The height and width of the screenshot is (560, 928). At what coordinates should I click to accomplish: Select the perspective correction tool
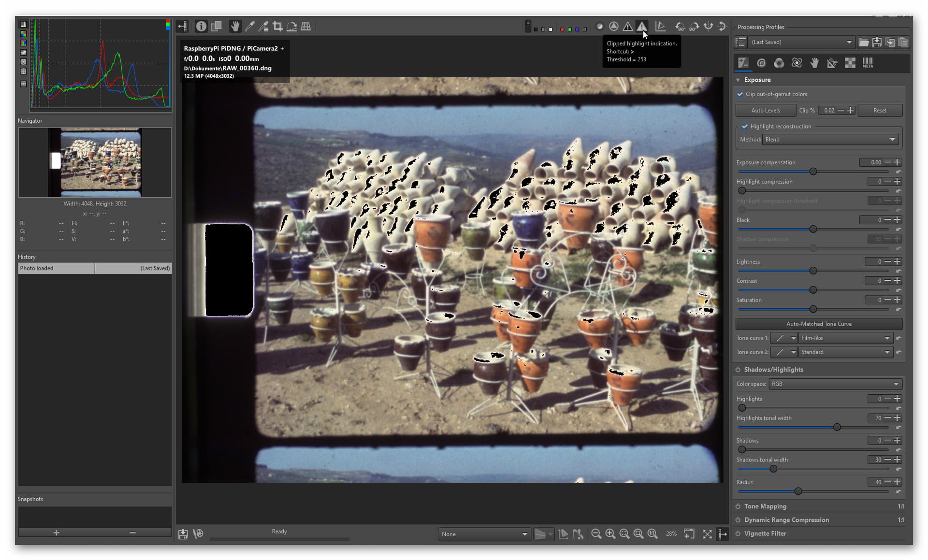(x=305, y=27)
